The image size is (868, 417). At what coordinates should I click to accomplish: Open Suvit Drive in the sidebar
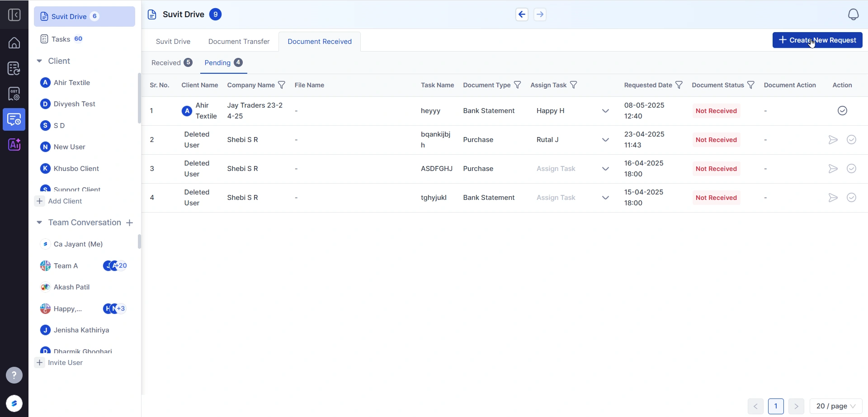click(85, 16)
